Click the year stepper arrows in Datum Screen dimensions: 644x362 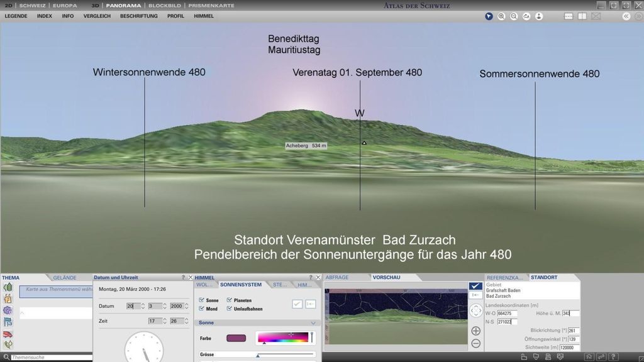[x=186, y=306]
